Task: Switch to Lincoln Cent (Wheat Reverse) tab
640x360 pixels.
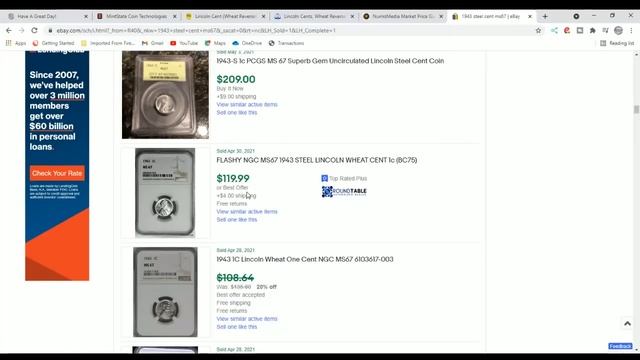Action: (225, 16)
